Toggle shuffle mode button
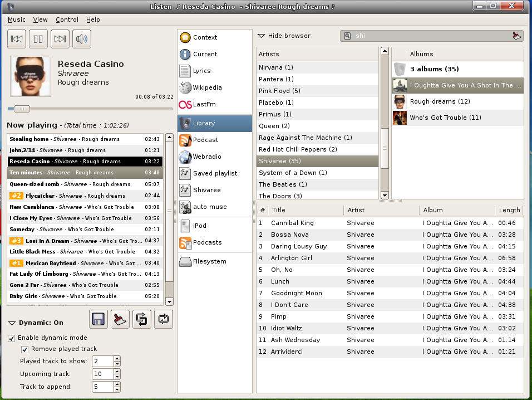 click(x=142, y=319)
